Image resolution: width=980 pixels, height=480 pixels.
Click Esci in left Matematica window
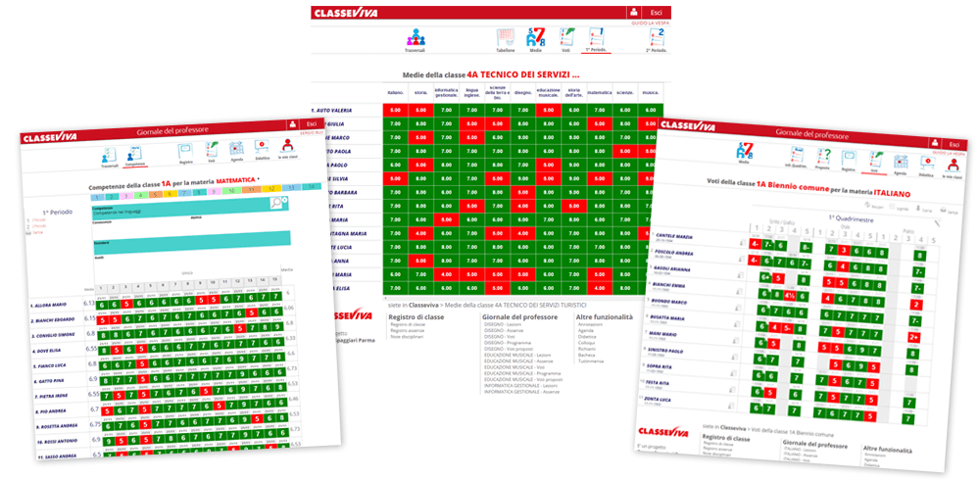(312, 124)
